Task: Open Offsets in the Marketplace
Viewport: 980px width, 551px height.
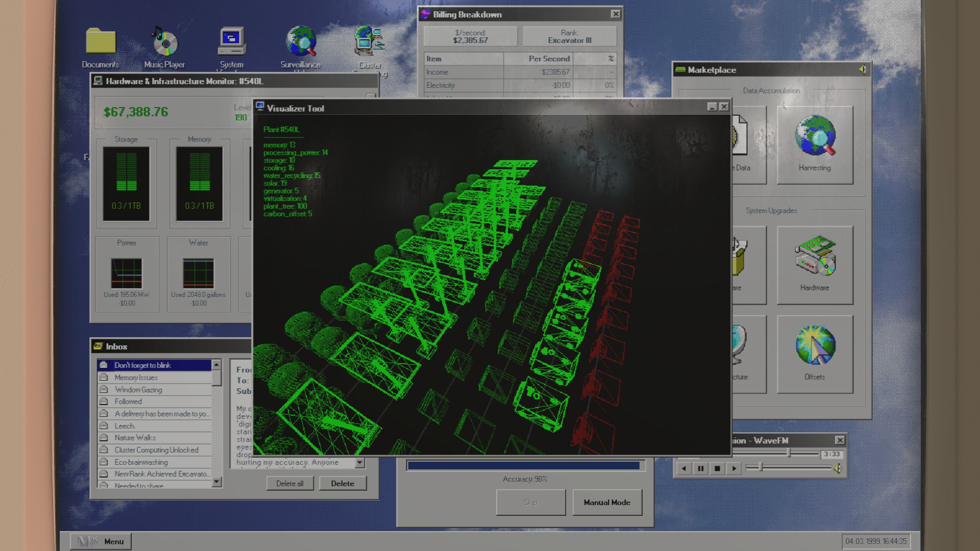Action: click(x=815, y=354)
